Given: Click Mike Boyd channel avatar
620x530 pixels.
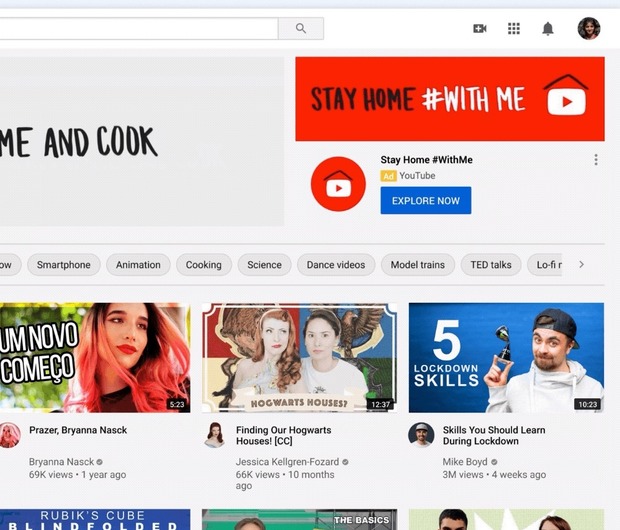Looking at the screenshot, I should click(421, 435).
